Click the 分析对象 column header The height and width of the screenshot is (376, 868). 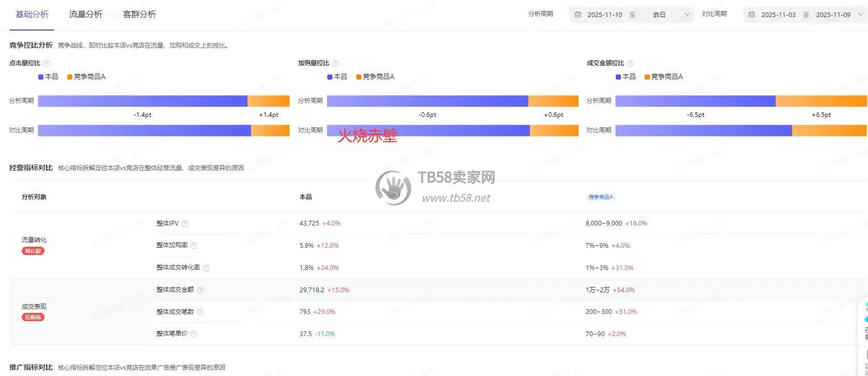(34, 197)
